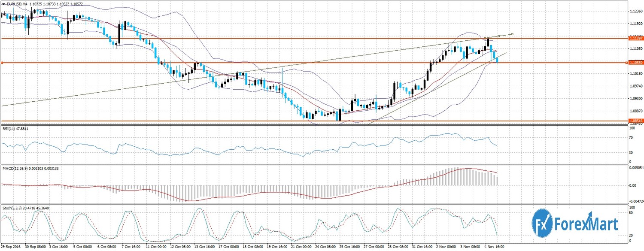The image size is (644, 251).
Task: Click the 29 Sep 2016 date label
Action: (12, 248)
